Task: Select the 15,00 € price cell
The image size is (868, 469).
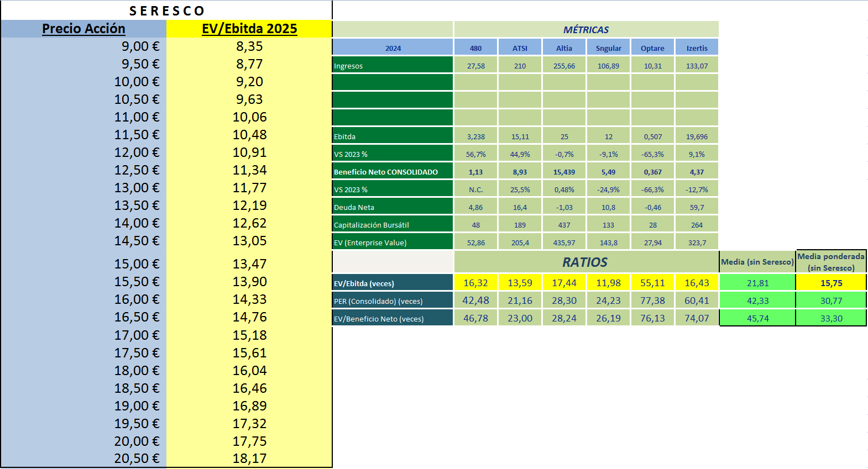Action: point(83,264)
